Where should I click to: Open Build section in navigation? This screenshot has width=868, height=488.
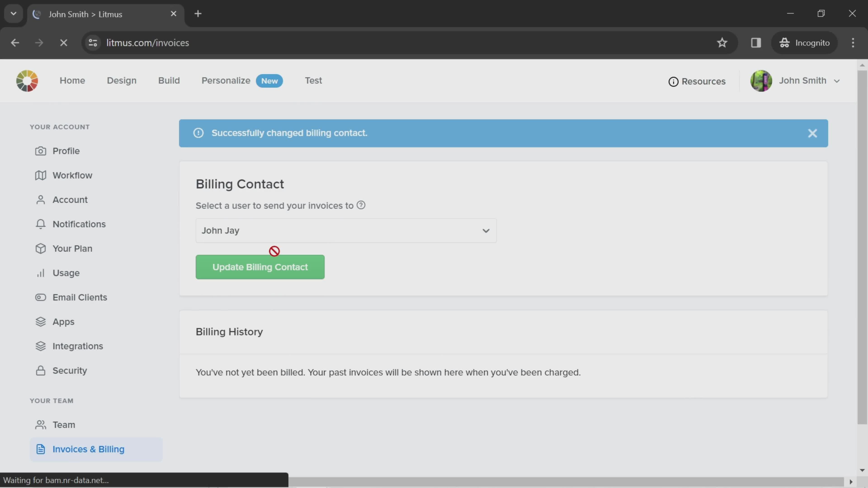click(169, 80)
